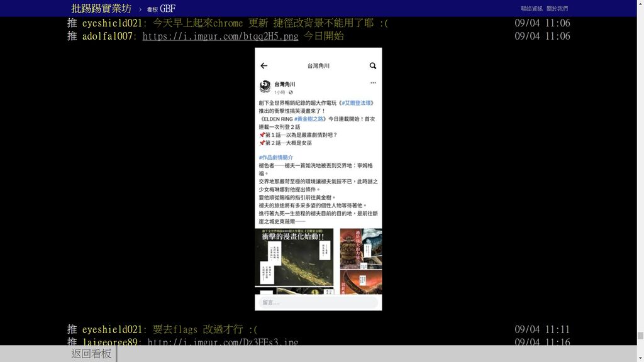
Task: Click the text 今日開始 after the imgur link
Action: pos(324,36)
